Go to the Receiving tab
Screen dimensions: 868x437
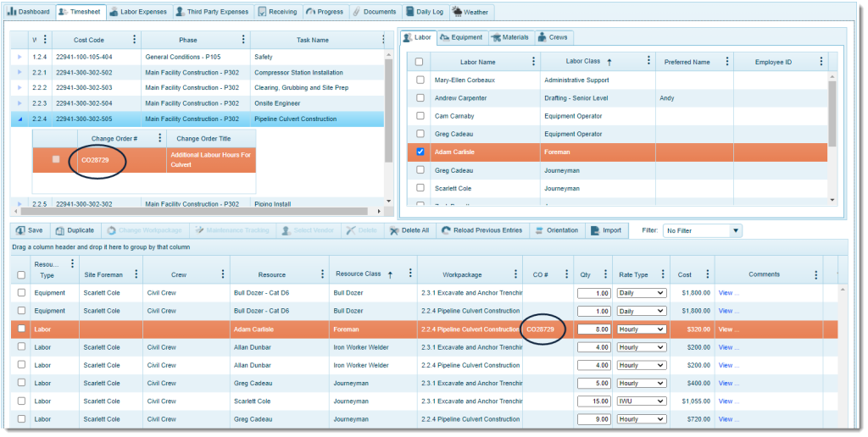278,12
